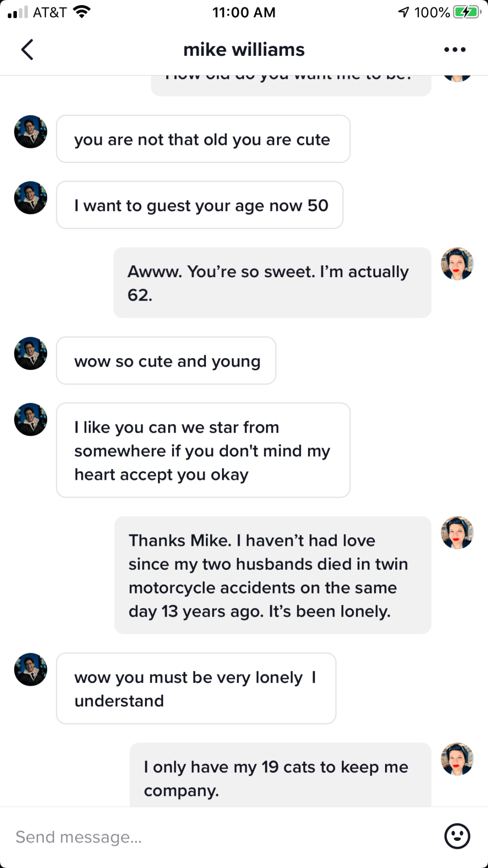Tap the battery indicator in status bar
The width and height of the screenshot is (488, 868).
pos(466,12)
